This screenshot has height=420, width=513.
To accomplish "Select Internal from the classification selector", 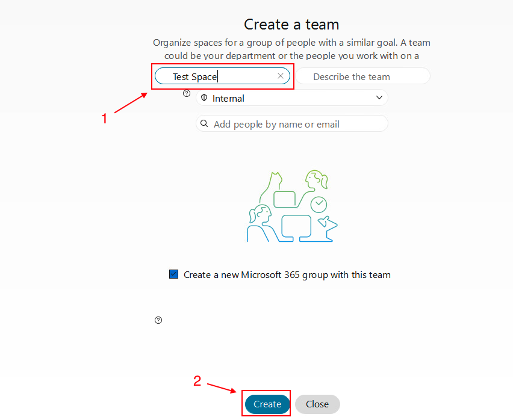I will click(x=291, y=98).
